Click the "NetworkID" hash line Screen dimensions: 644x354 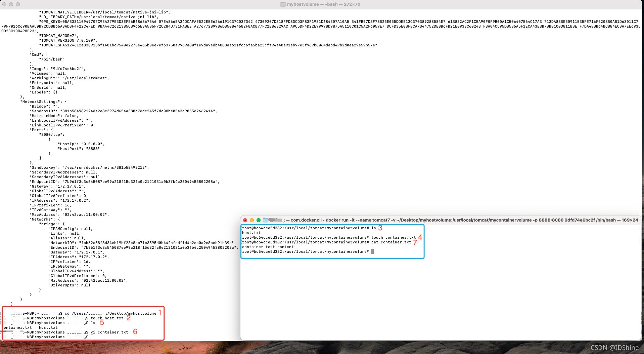[x=142, y=243]
